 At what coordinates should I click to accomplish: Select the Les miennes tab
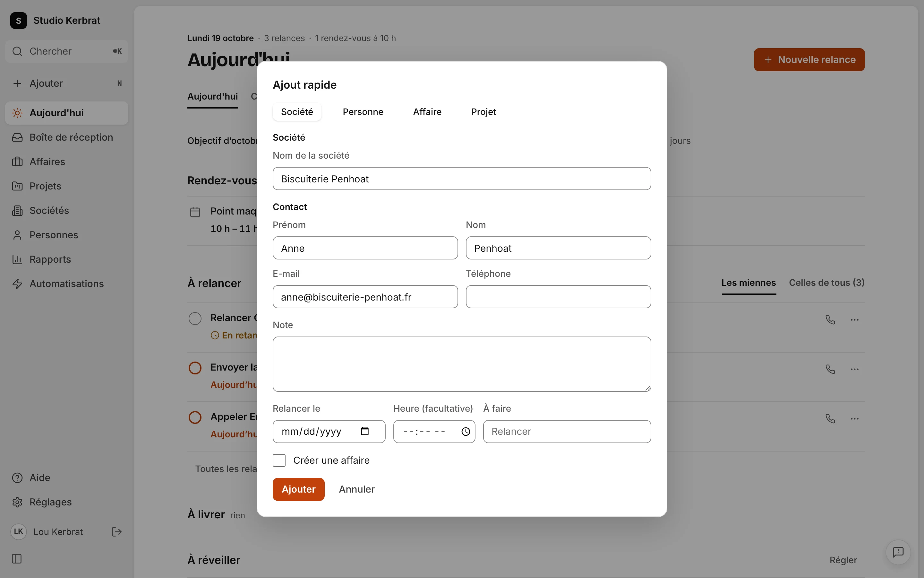tap(749, 283)
